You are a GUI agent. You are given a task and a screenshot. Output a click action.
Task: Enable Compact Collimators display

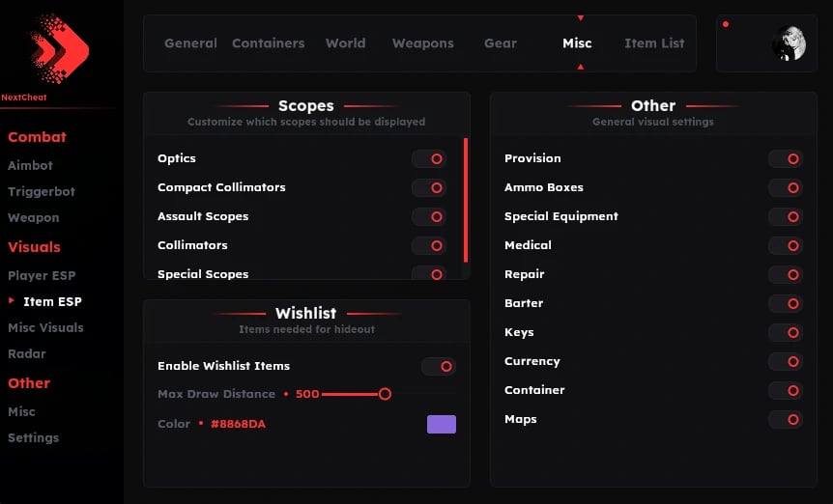click(429, 187)
